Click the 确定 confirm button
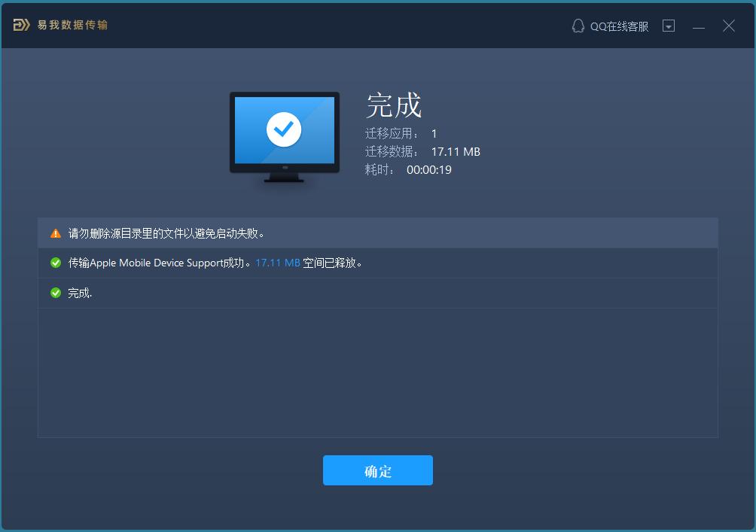Screen dimensions: 756x532 [377, 470]
